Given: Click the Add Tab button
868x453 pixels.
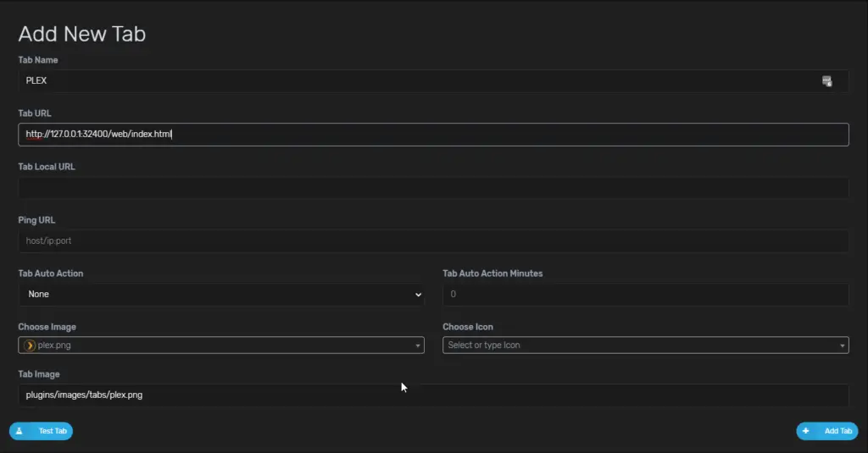Looking at the screenshot, I should click(x=827, y=431).
